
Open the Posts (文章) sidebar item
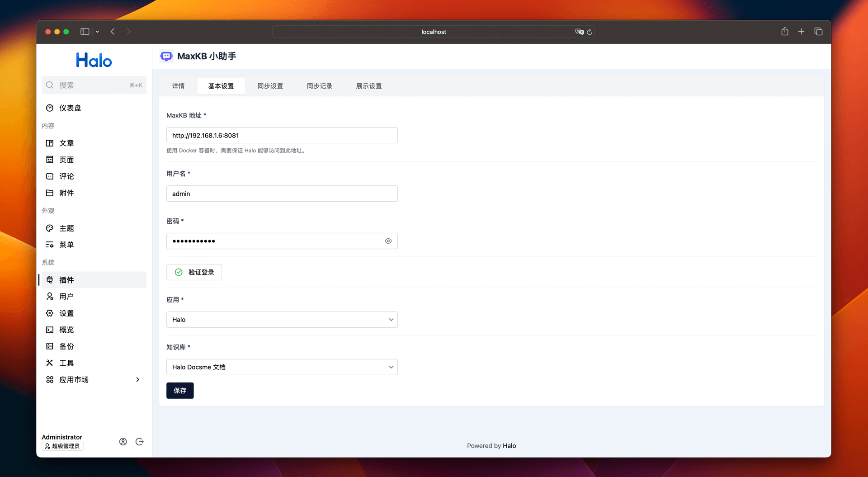94,143
